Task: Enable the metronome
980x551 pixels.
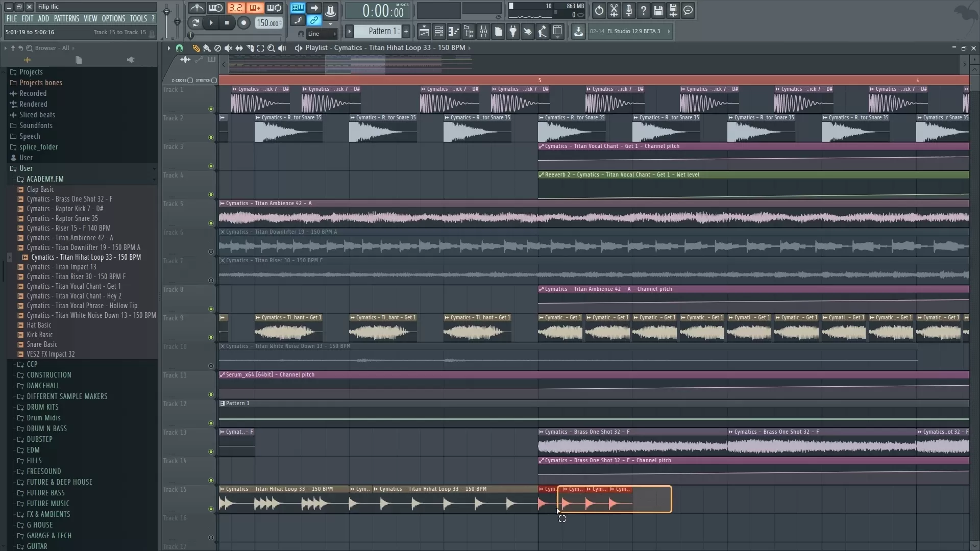Action: point(197,8)
